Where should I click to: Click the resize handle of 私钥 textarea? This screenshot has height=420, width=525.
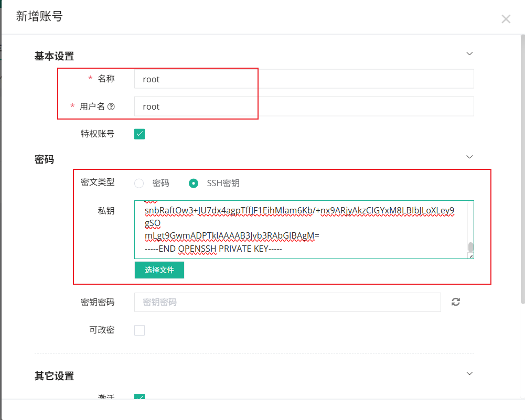click(470, 256)
